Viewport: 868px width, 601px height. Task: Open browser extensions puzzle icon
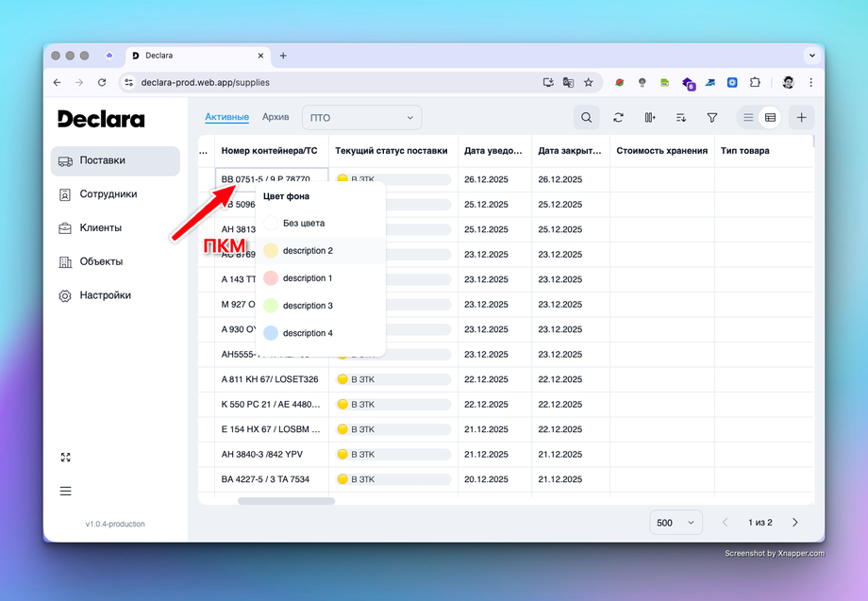pyautogui.click(x=755, y=82)
